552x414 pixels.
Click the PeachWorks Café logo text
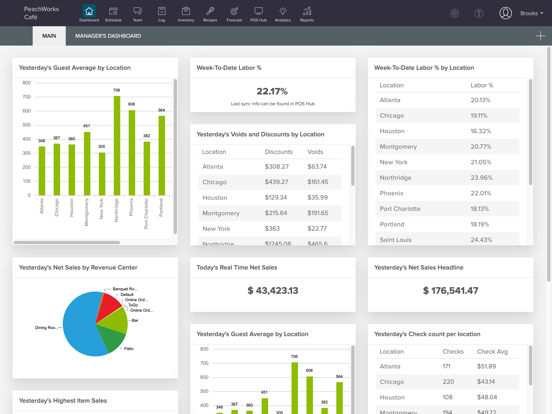41,13
